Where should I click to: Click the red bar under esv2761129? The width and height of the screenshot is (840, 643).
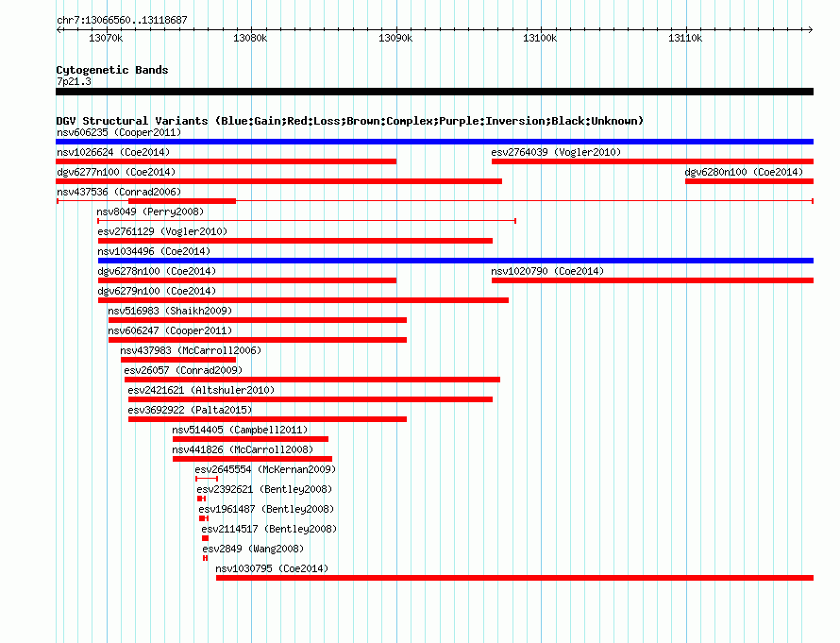(x=295, y=241)
